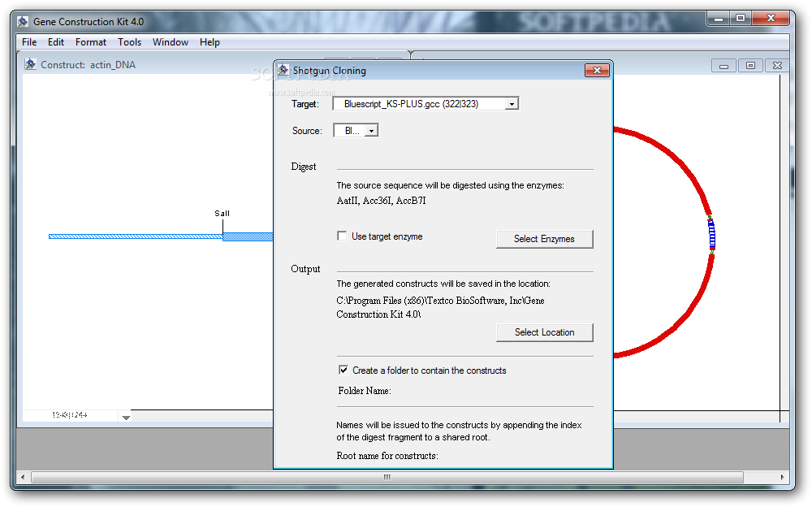Click the SalI restriction site label

[222, 213]
